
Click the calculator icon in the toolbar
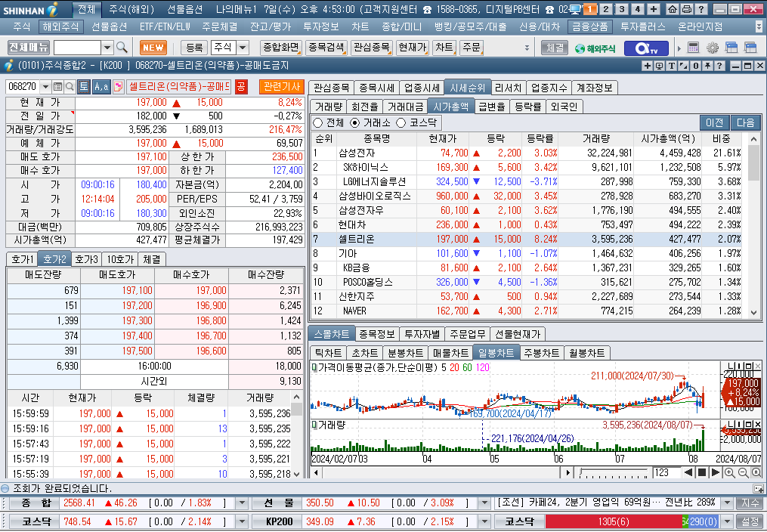pos(693,48)
